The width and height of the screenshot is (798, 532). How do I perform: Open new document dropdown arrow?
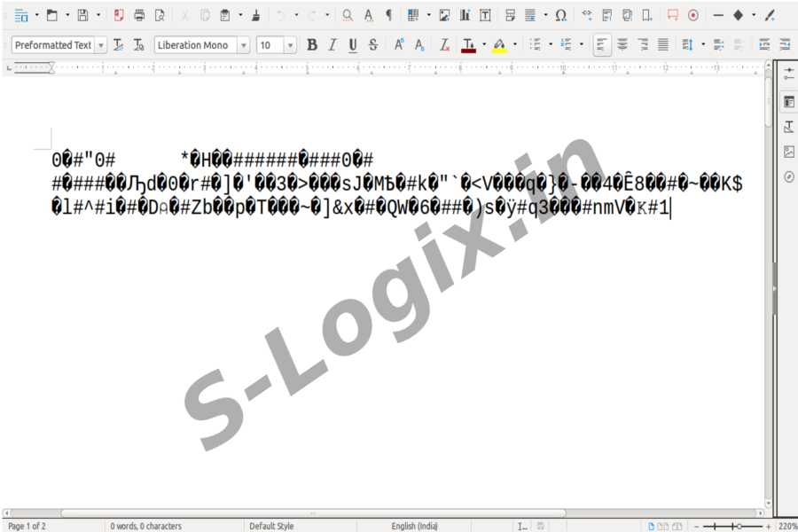(36, 15)
